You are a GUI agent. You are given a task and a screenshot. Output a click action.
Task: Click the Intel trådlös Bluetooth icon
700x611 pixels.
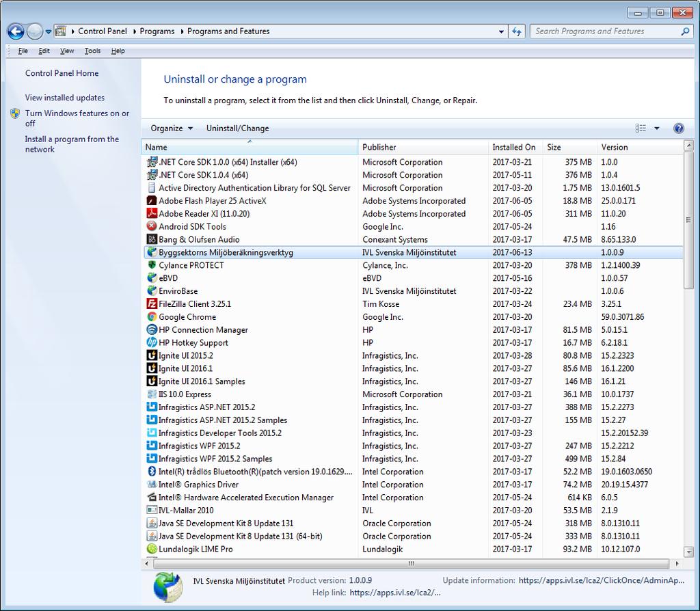[x=152, y=472]
